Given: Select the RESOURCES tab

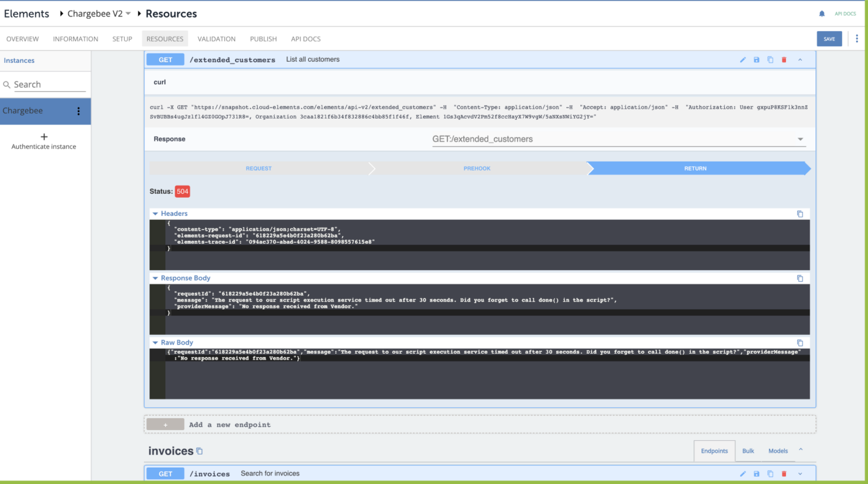Looking at the screenshot, I should (x=165, y=39).
